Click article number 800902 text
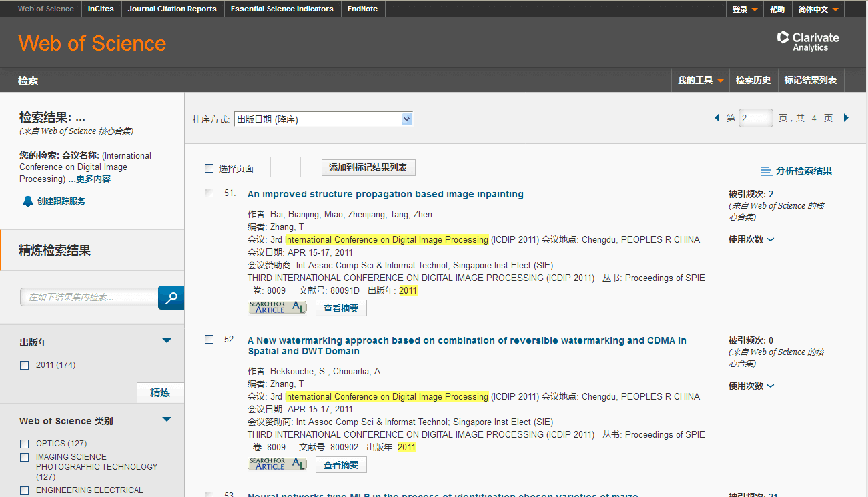Image resolution: width=868 pixels, height=497 pixels. [344, 447]
